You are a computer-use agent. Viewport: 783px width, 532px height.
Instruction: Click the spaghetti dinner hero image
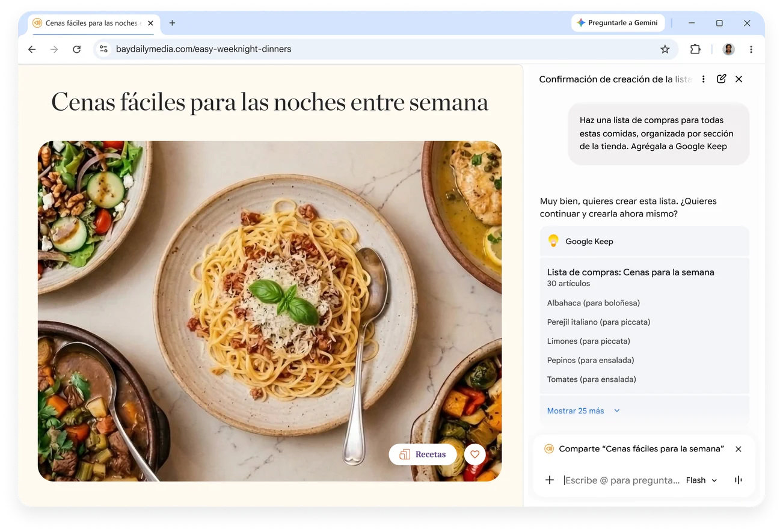[269, 311]
